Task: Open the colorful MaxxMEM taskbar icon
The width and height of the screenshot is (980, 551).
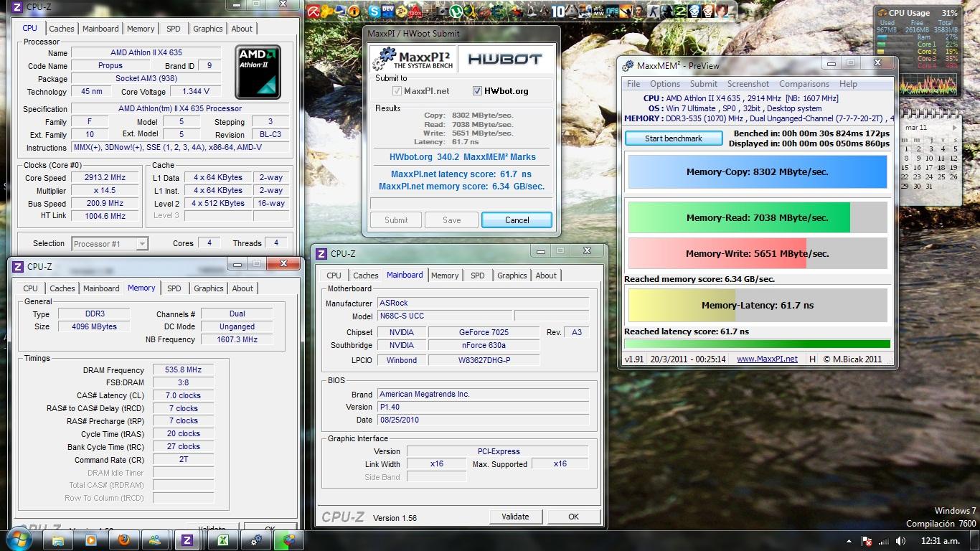Action: pos(289,540)
